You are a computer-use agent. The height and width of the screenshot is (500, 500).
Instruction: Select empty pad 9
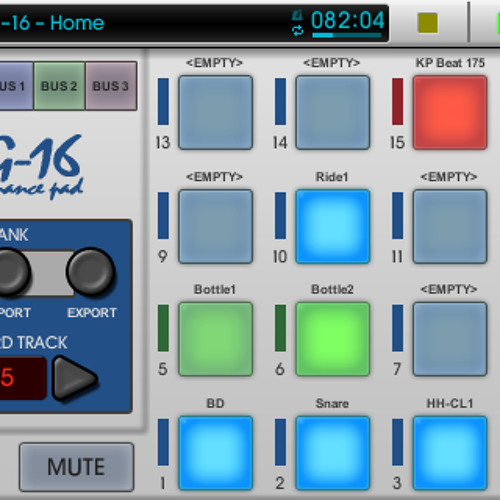click(x=216, y=226)
